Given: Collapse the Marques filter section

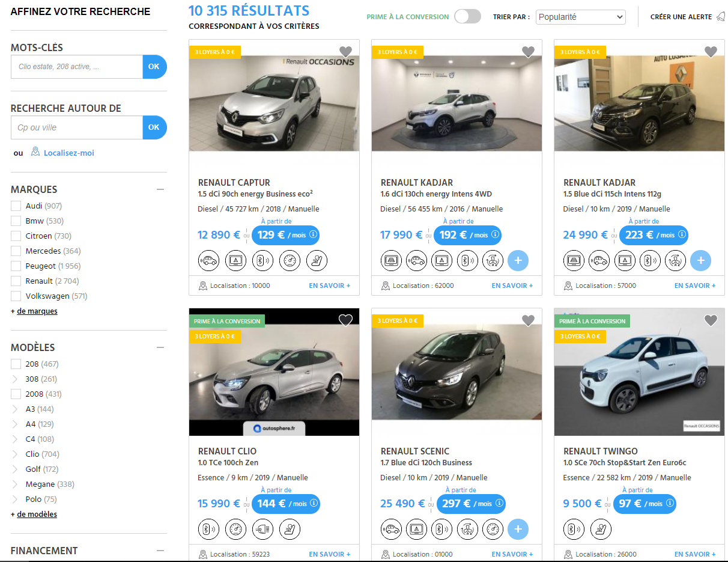Looking at the screenshot, I should click(x=160, y=189).
